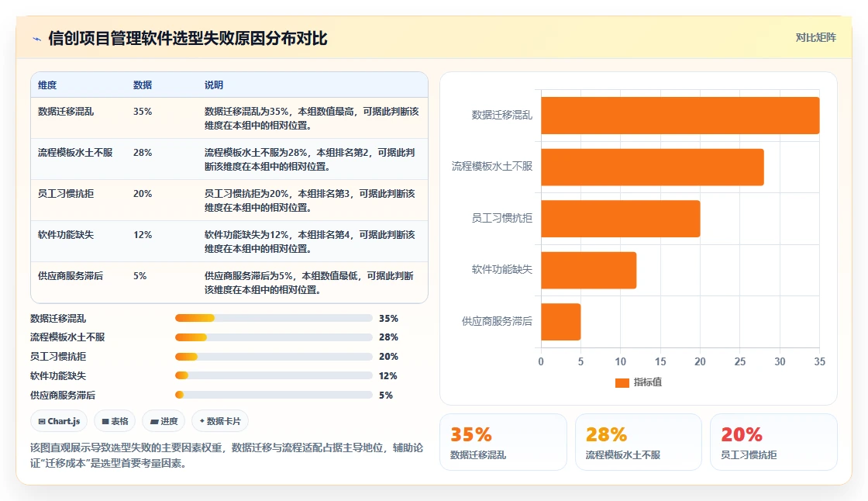868x501 pixels.
Task: Click the chart bar for 供应商服务滞后
Action: pos(561,321)
